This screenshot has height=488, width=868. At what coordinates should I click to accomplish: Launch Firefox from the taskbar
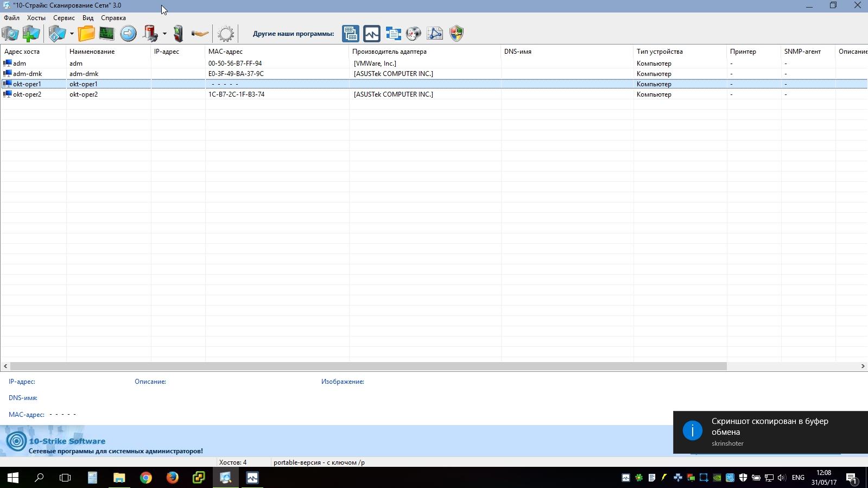(x=172, y=478)
